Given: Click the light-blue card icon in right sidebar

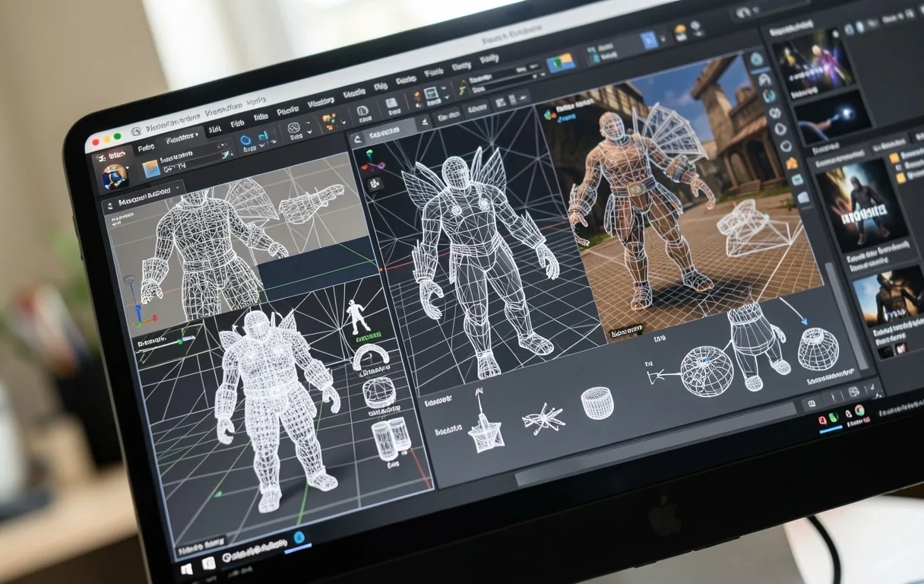Looking at the screenshot, I should (x=802, y=198).
